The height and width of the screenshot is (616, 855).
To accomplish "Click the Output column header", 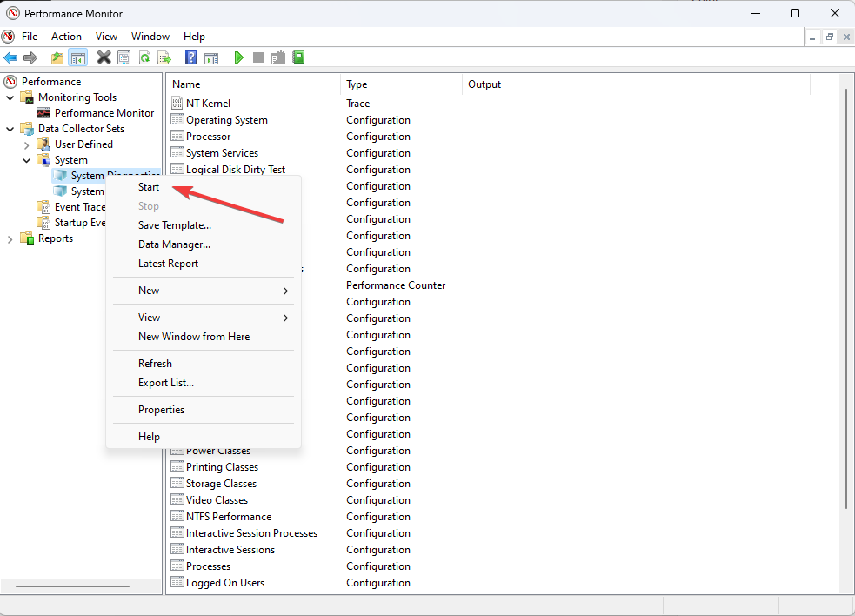I will coord(637,84).
